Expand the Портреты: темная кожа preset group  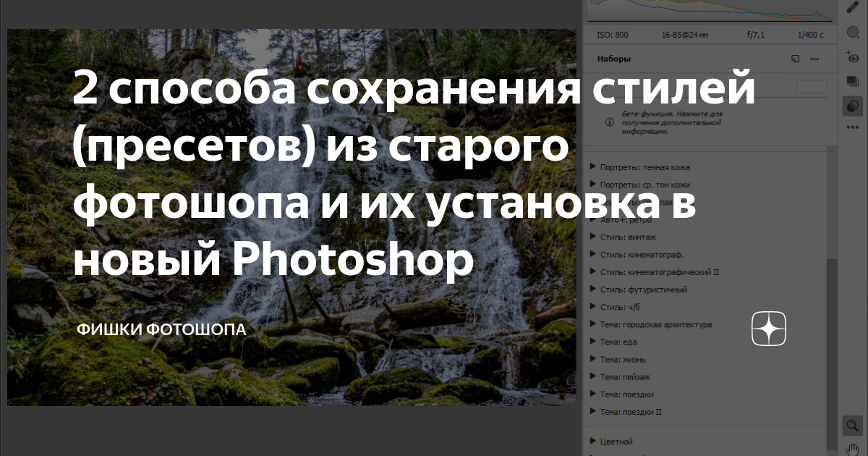click(594, 166)
